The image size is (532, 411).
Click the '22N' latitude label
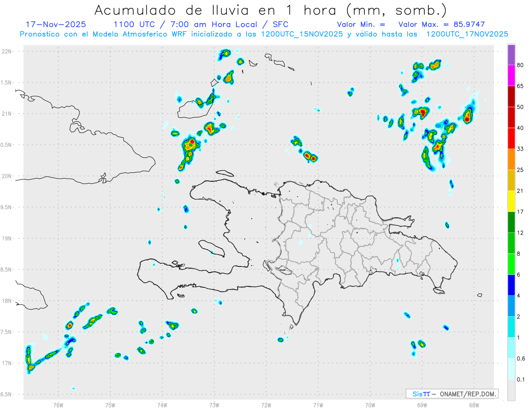tap(7, 51)
